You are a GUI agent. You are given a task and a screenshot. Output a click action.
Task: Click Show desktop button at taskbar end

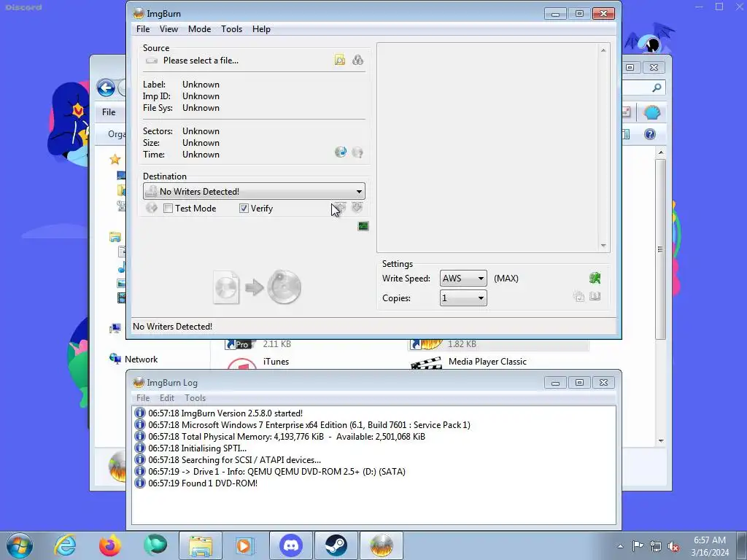point(742,545)
